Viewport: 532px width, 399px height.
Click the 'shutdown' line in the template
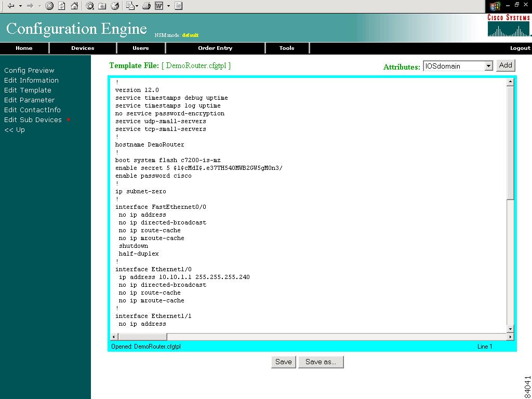tap(134, 246)
